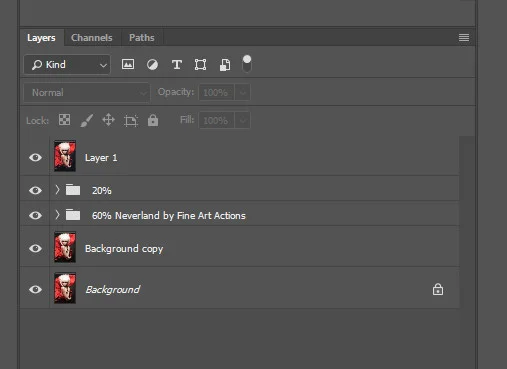Filter for pixel layers icon
Viewport: 507px width, 369px height.
click(x=128, y=64)
